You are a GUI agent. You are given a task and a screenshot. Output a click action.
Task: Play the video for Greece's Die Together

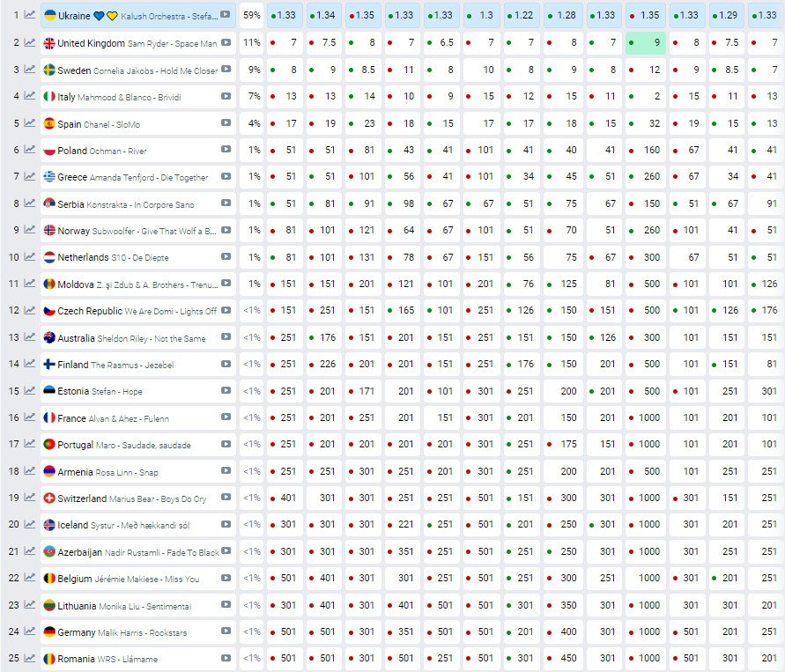coord(226,176)
